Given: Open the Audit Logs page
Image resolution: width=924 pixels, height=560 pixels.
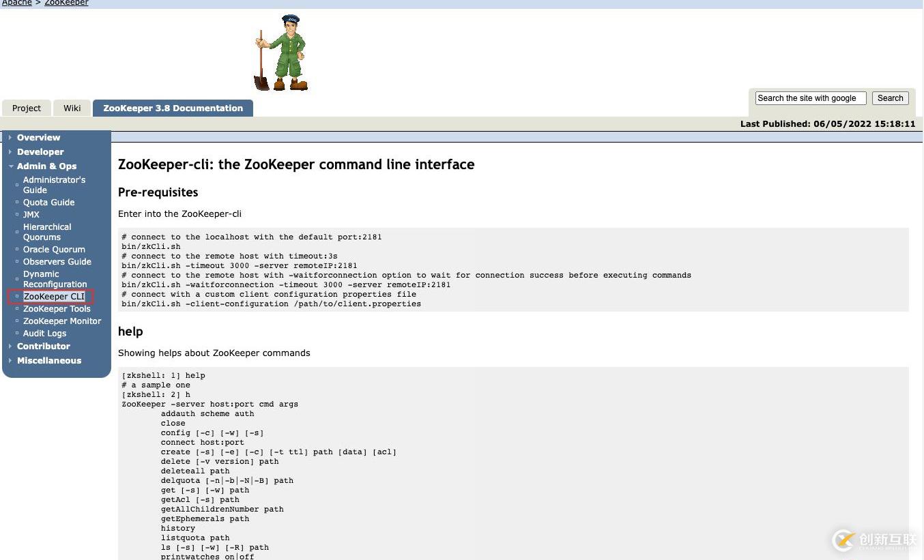Looking at the screenshot, I should coord(45,334).
